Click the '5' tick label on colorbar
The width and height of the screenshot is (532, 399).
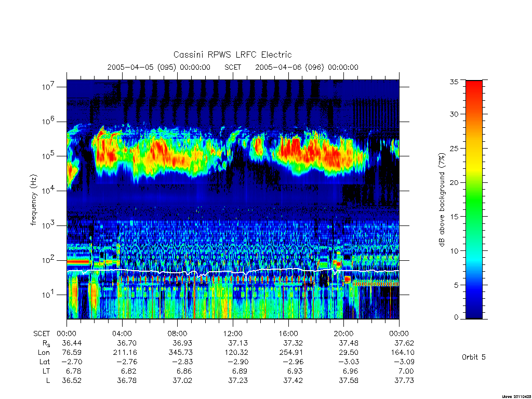(456, 285)
